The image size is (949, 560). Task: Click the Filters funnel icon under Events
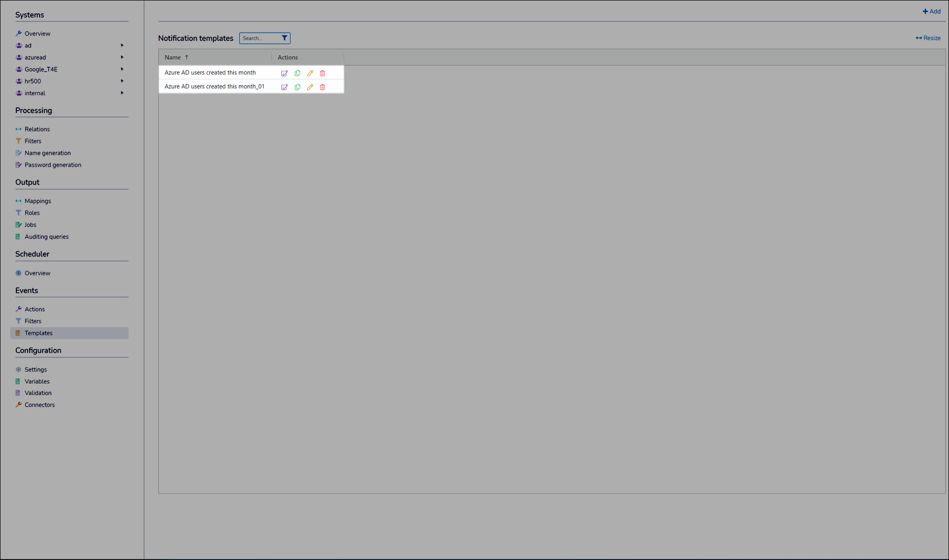click(18, 321)
